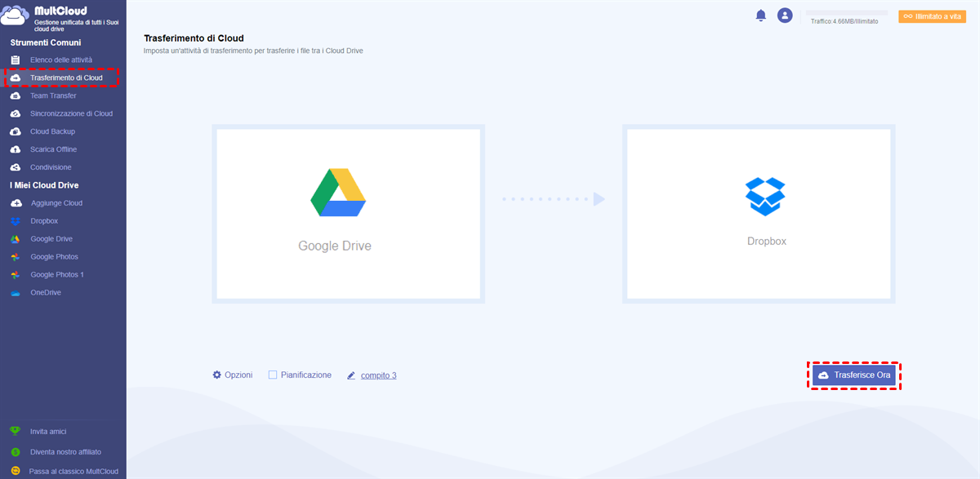
Task: Click the Opzioni gear icon
Action: coord(216,375)
